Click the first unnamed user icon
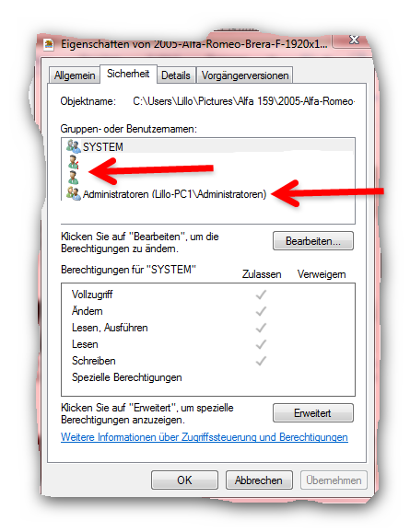The image size is (410, 532). click(74, 162)
